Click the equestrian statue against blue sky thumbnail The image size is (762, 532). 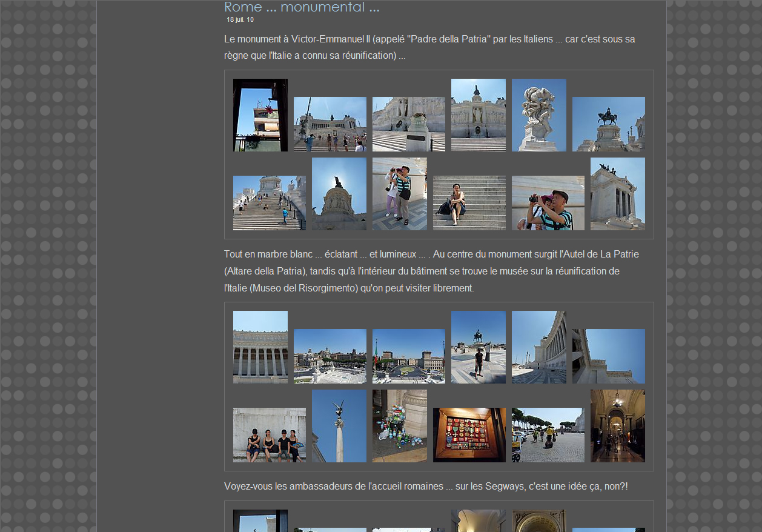point(609,124)
